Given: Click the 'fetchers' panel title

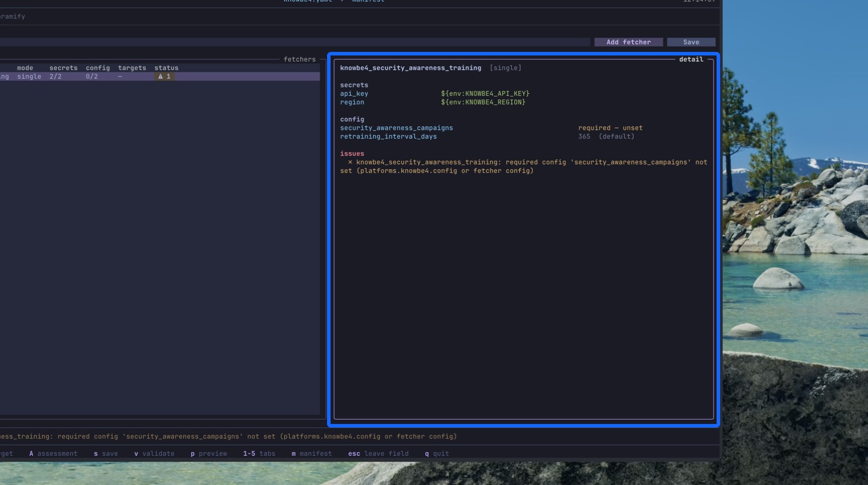Looking at the screenshot, I should [300, 59].
